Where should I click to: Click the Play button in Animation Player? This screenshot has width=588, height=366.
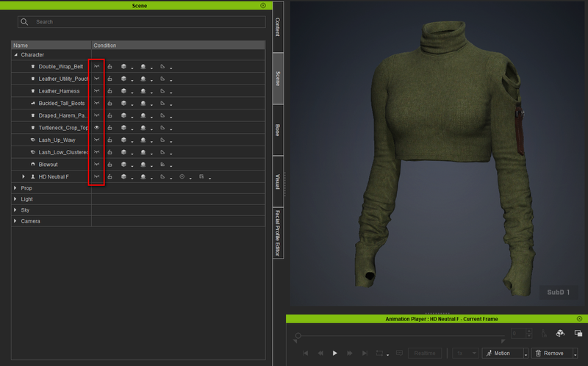[x=335, y=354]
